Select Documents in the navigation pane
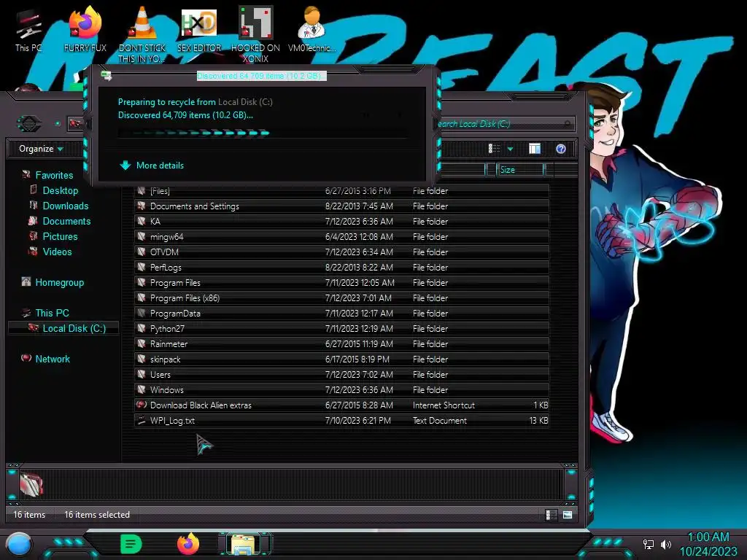The height and width of the screenshot is (560, 747). pyautogui.click(x=60, y=221)
